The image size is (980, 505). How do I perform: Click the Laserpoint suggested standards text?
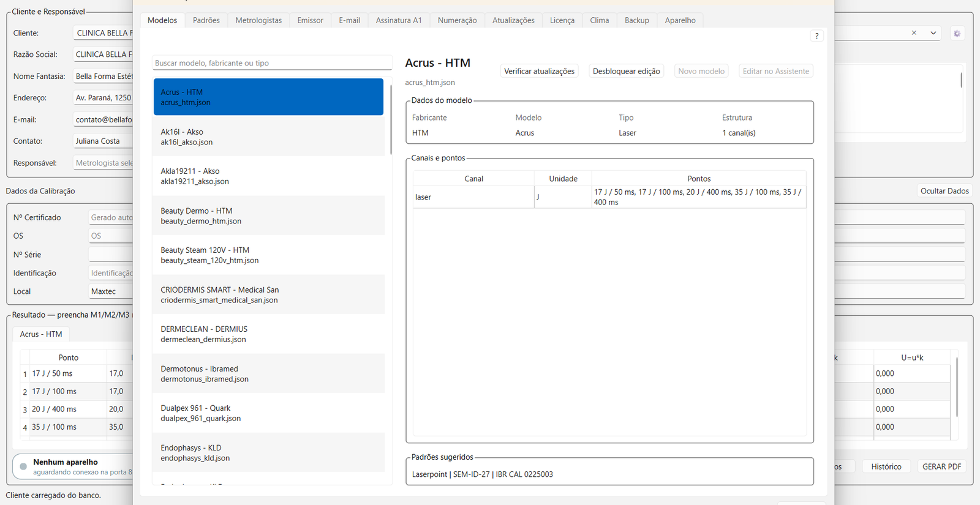(483, 474)
